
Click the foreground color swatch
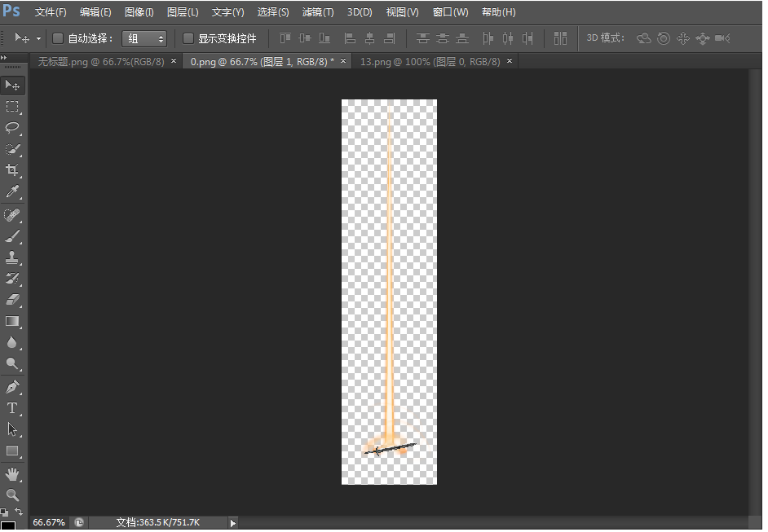click(x=8, y=526)
